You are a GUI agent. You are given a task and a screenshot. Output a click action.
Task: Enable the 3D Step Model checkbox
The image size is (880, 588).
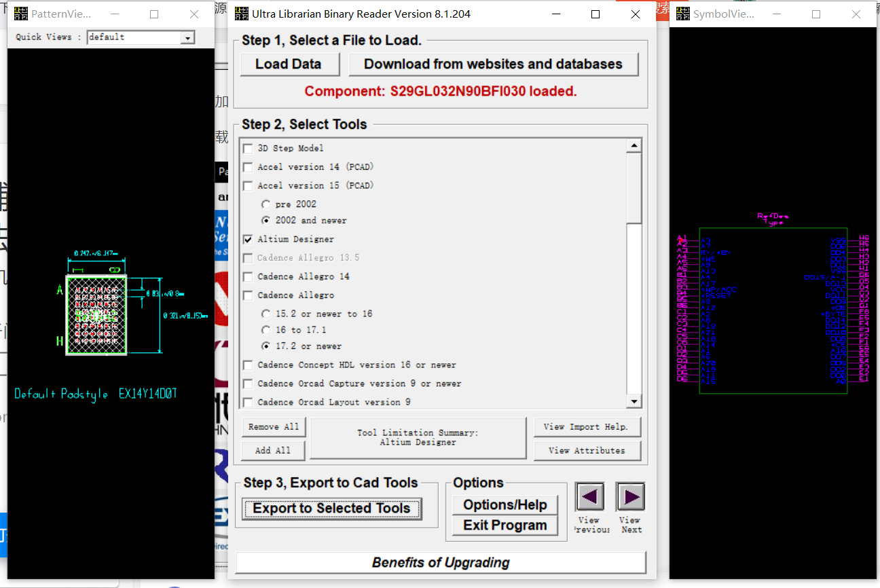click(x=248, y=148)
